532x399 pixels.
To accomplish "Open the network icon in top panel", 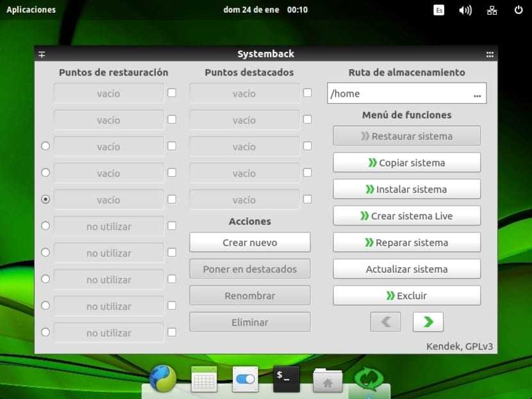I will pyautogui.click(x=492, y=10).
